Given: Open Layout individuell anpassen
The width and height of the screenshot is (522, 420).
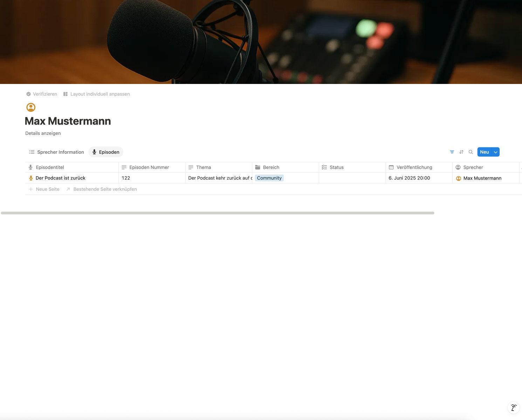Looking at the screenshot, I should tap(96, 94).
